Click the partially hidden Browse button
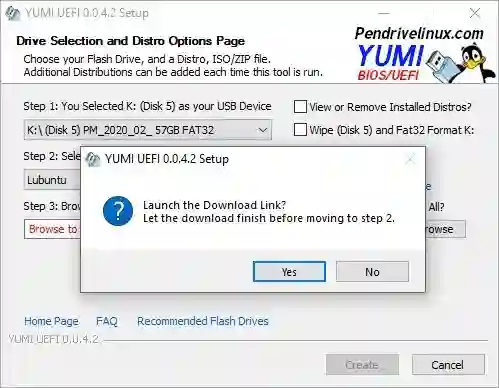This screenshot has width=499, height=388. pos(445,229)
